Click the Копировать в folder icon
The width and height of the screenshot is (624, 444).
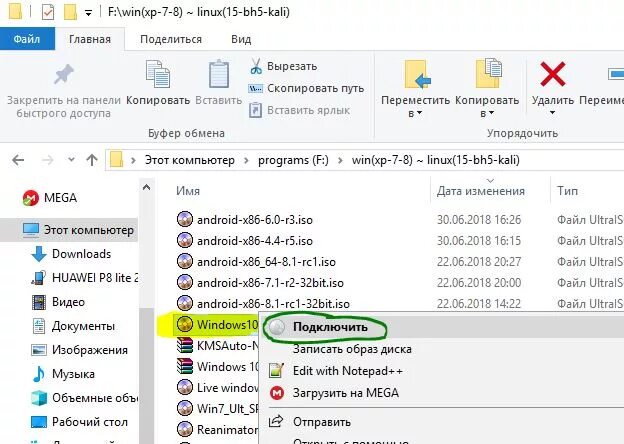tap(488, 73)
